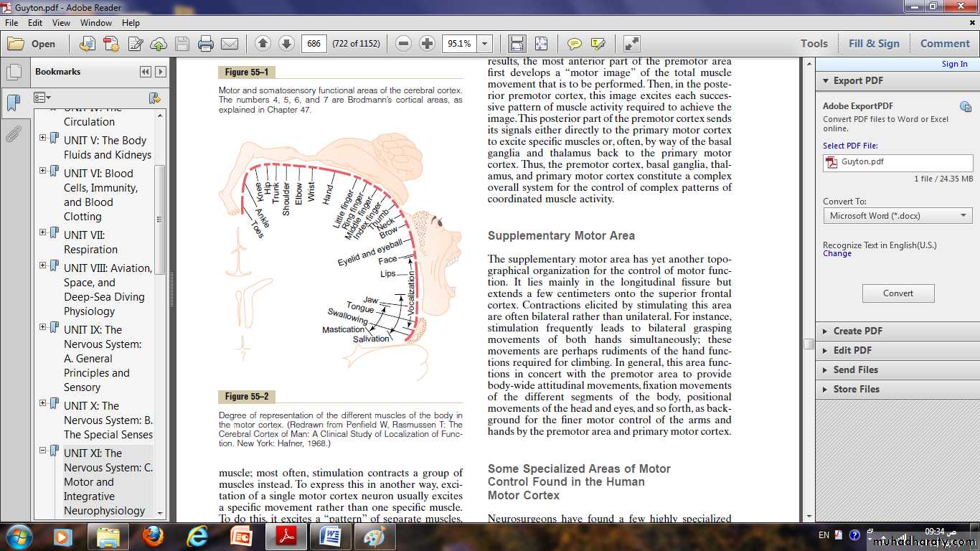
Task: Expand the UNIT VII: Respiration bookmark
Action: click(43, 232)
